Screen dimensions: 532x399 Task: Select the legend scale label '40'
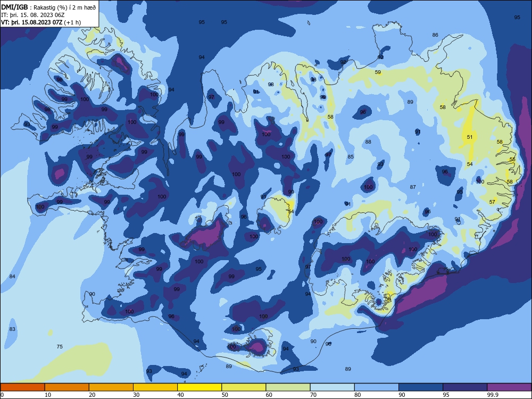(x=181, y=395)
